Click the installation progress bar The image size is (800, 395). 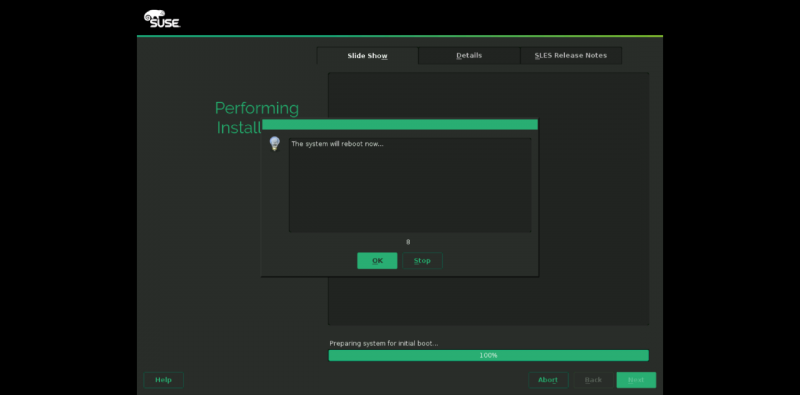[x=488, y=355]
